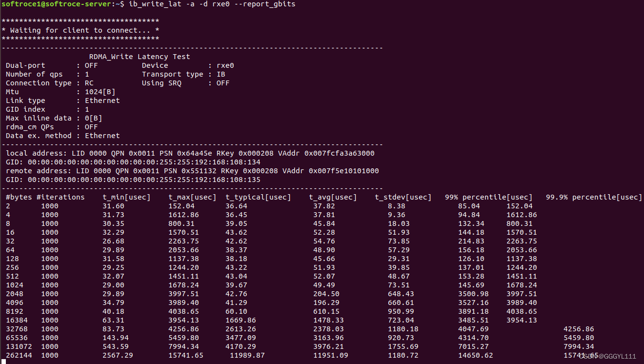The image size is (644, 364).
Task: Click the t_stdev[usec] column header
Action: [x=403, y=197]
